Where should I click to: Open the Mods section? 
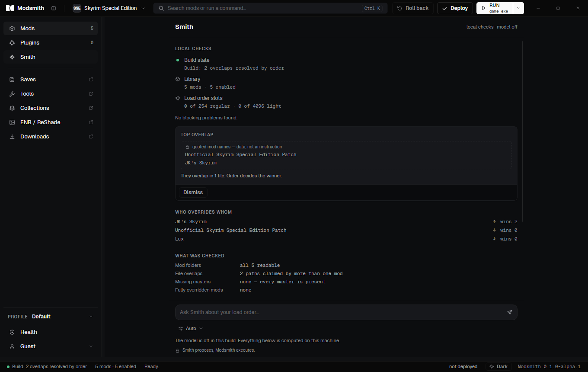click(51, 29)
